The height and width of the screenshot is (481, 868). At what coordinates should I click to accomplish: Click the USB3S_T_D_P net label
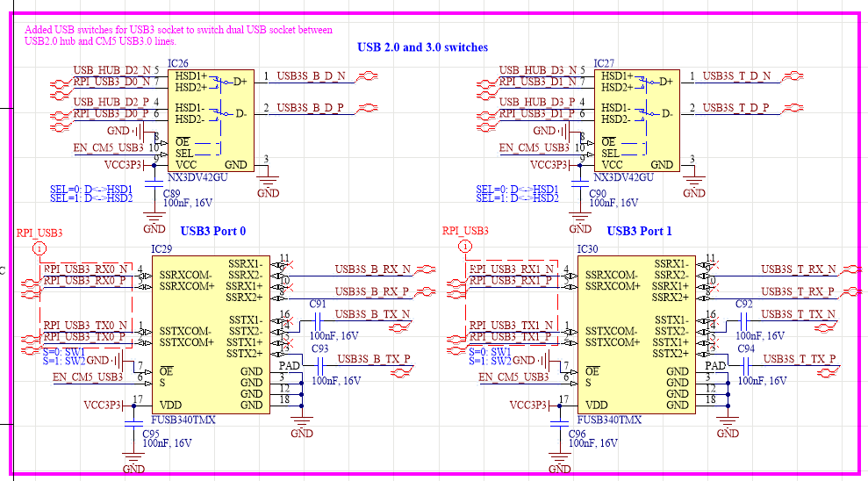pyautogui.click(x=735, y=108)
